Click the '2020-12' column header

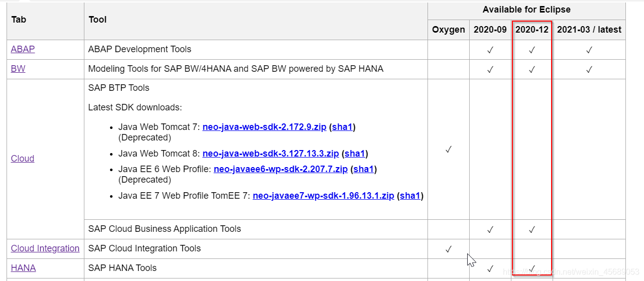click(x=532, y=30)
